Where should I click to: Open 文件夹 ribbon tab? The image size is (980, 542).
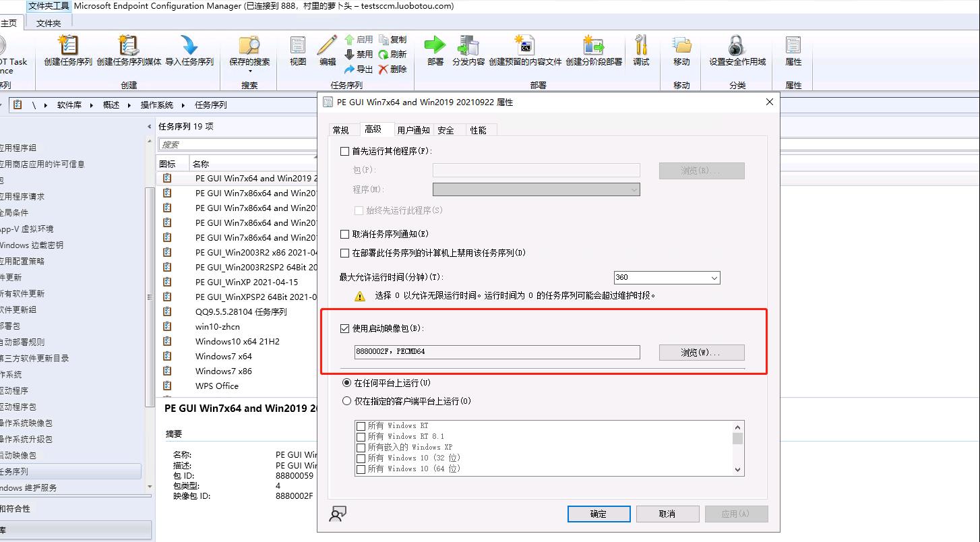[x=49, y=23]
